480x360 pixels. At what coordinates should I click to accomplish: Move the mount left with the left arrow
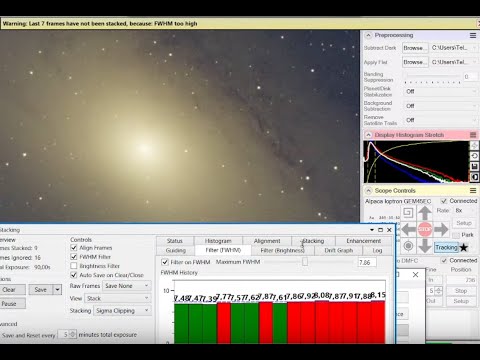pos(408,229)
